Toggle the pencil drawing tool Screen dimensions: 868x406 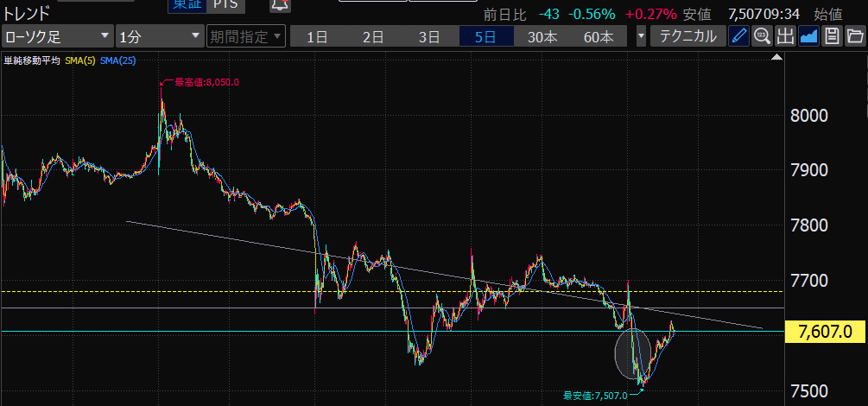(739, 36)
